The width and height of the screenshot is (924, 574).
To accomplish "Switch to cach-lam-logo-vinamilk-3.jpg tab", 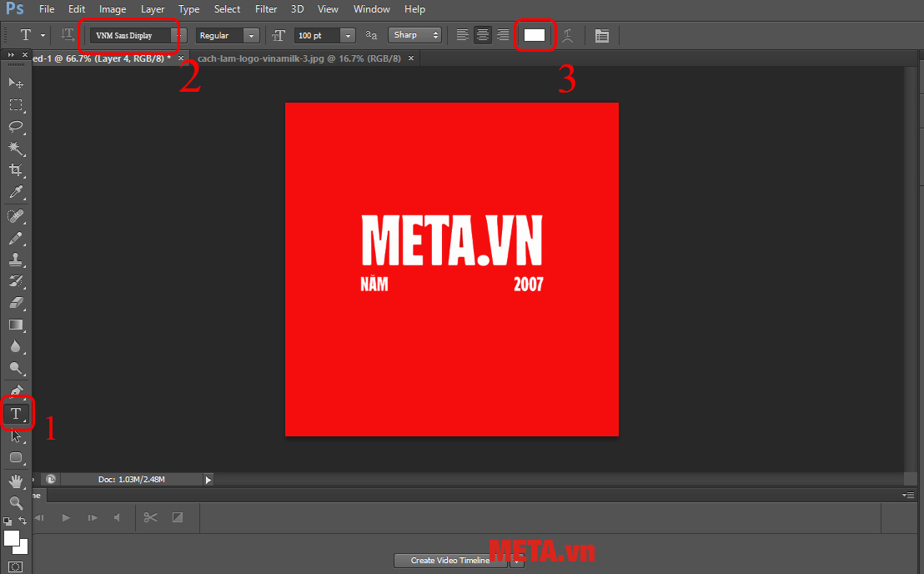I will [299, 58].
